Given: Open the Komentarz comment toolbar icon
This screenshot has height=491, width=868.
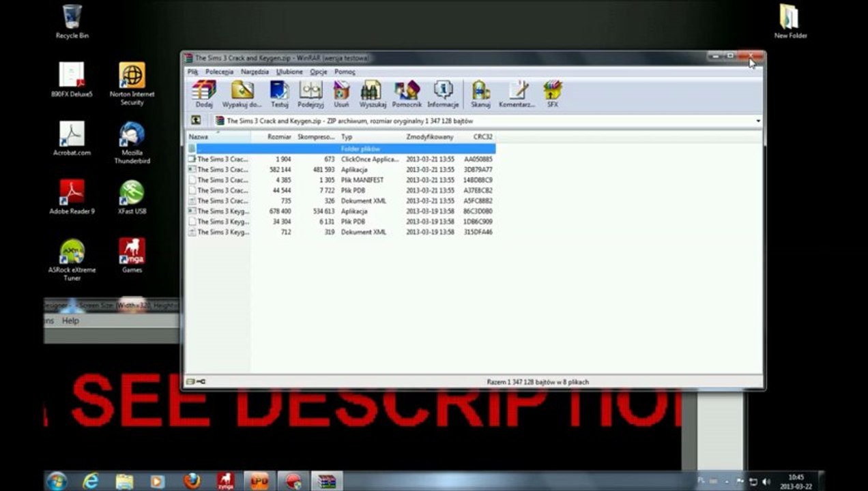Looking at the screenshot, I should pyautogui.click(x=517, y=94).
